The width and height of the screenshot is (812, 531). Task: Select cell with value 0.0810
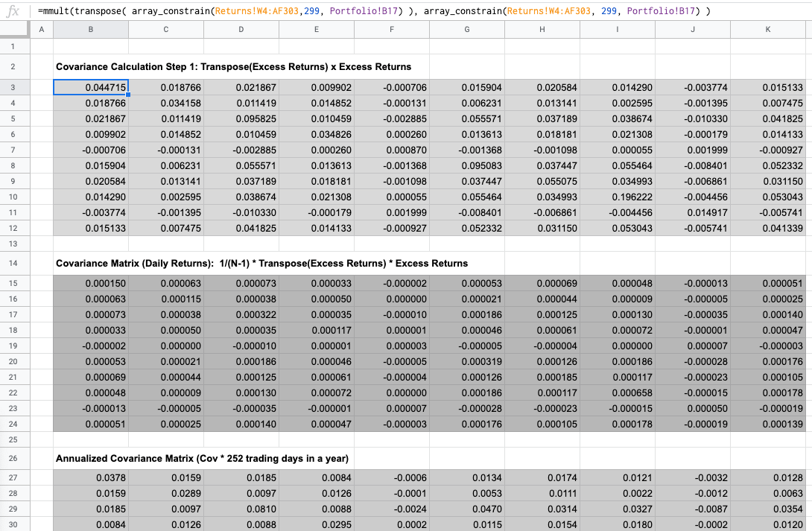click(x=241, y=509)
